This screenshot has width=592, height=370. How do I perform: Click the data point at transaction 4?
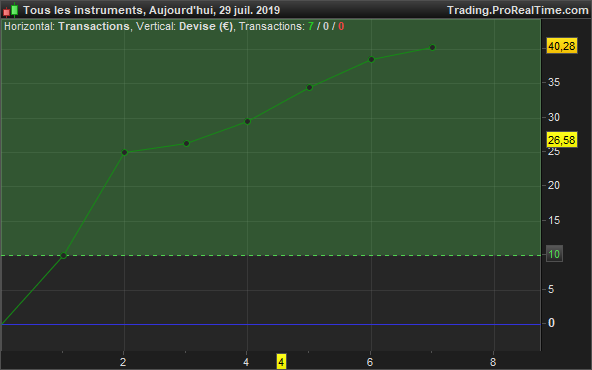[248, 122]
